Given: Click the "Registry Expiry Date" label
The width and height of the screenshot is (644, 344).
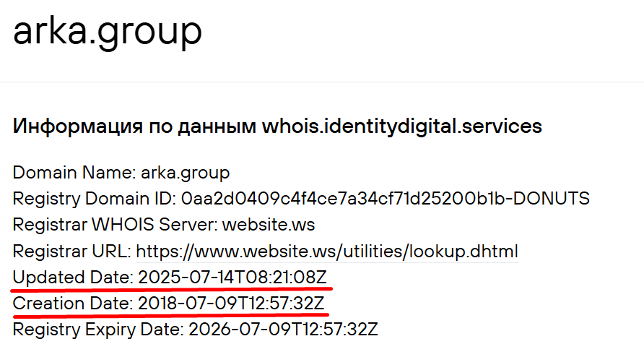Looking at the screenshot, I should [96, 330].
